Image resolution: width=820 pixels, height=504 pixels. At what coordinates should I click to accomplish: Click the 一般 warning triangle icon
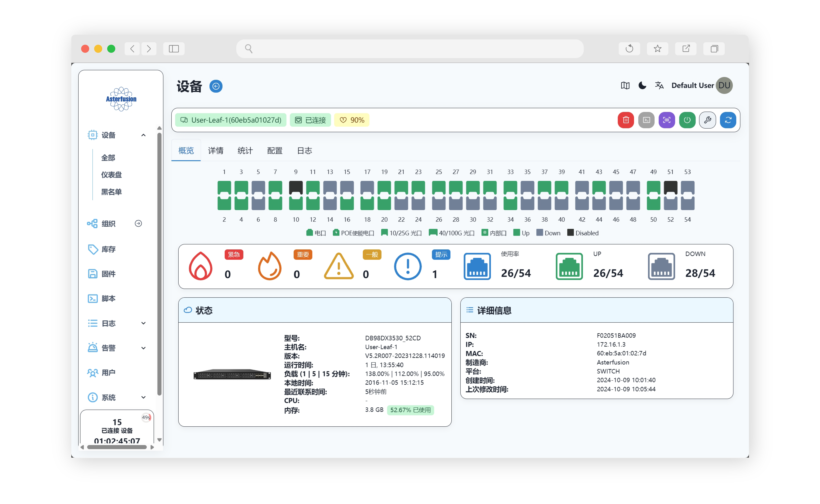click(x=339, y=266)
